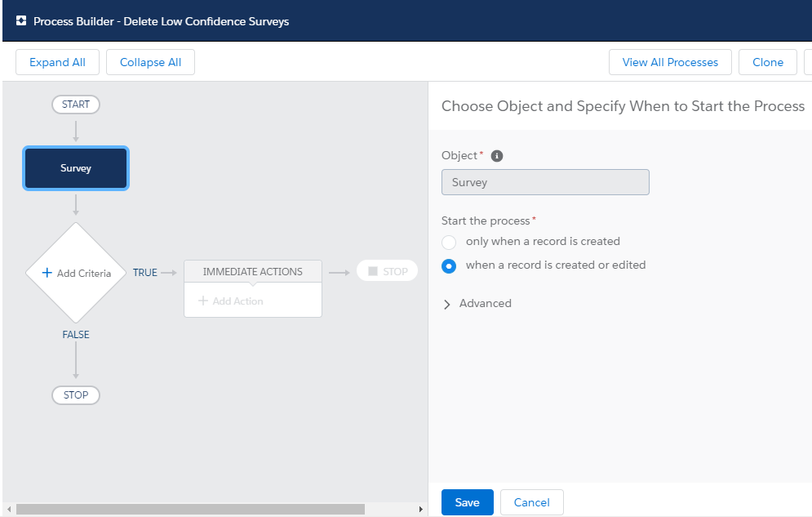Image resolution: width=812 pixels, height=517 pixels.
Task: Click the Object input field showing Survey
Action: [x=545, y=182]
